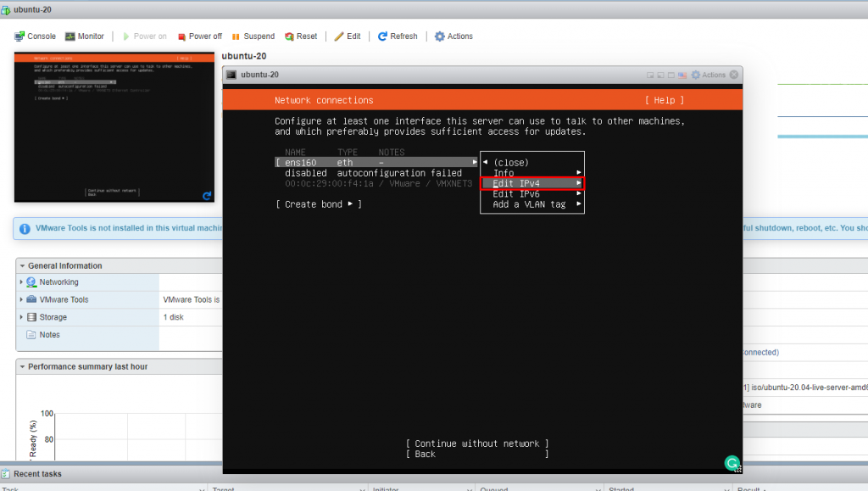
Task: Open Help in the Network connections screen
Action: pyautogui.click(x=664, y=100)
